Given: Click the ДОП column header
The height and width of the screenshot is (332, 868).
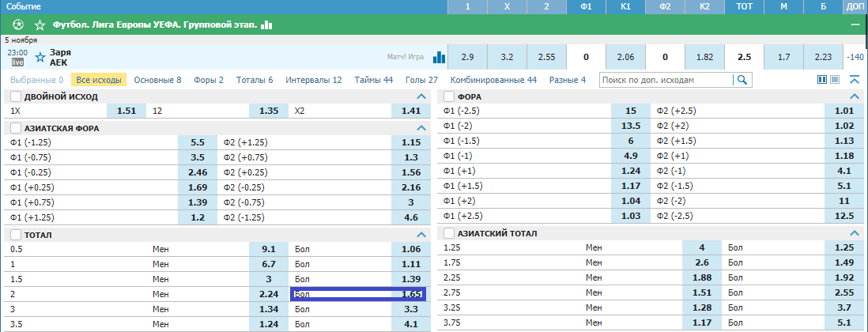Looking at the screenshot, I should pos(855,6).
